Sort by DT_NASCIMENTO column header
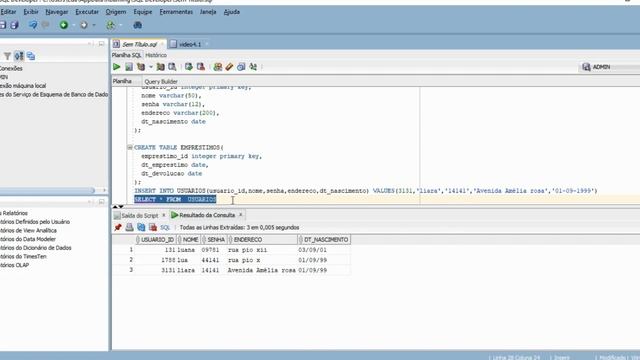The height and width of the screenshot is (360, 640). pyautogui.click(x=324, y=240)
